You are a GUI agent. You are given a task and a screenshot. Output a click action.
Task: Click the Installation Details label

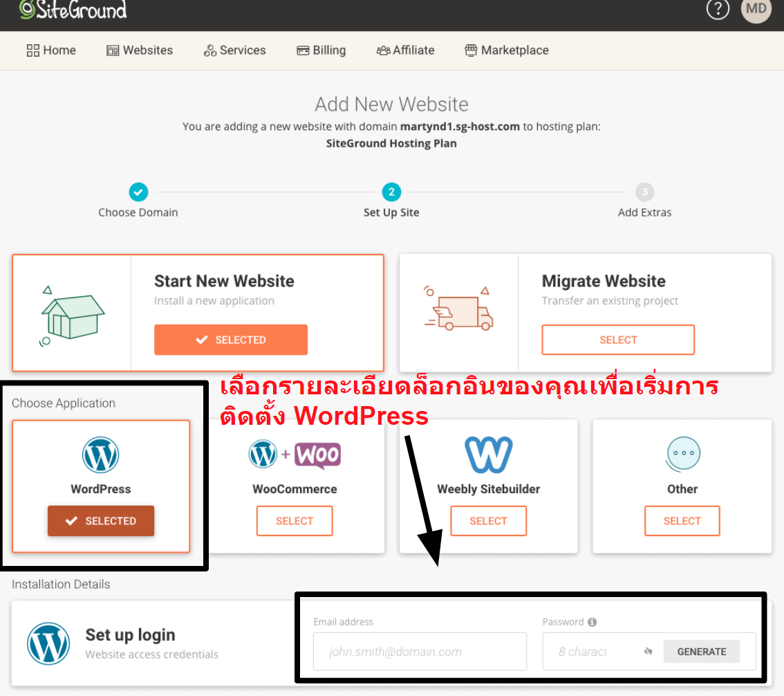(x=61, y=584)
